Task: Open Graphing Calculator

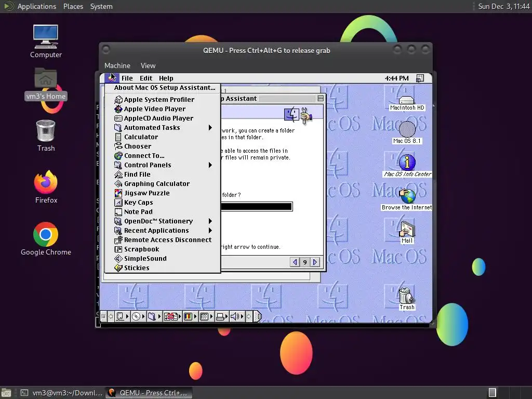Action: 163,183
